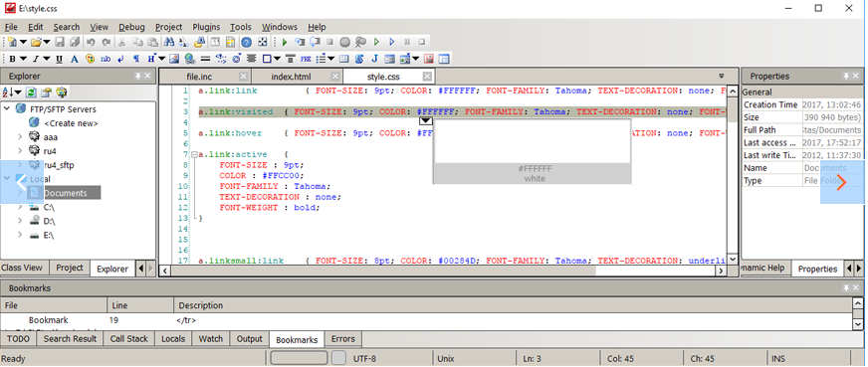Pin the Explorer panel
Image resolution: width=868 pixels, height=367 pixels.
[x=137, y=77]
